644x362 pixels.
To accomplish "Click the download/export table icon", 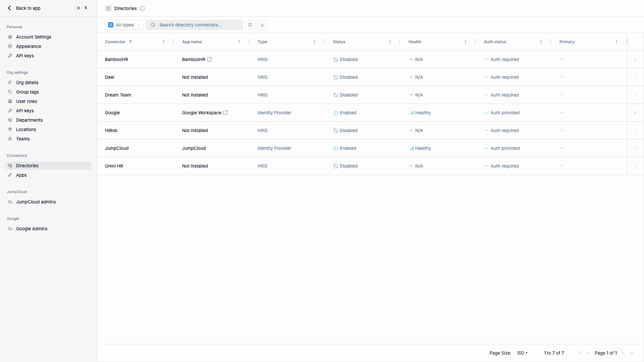I will 262,24.
